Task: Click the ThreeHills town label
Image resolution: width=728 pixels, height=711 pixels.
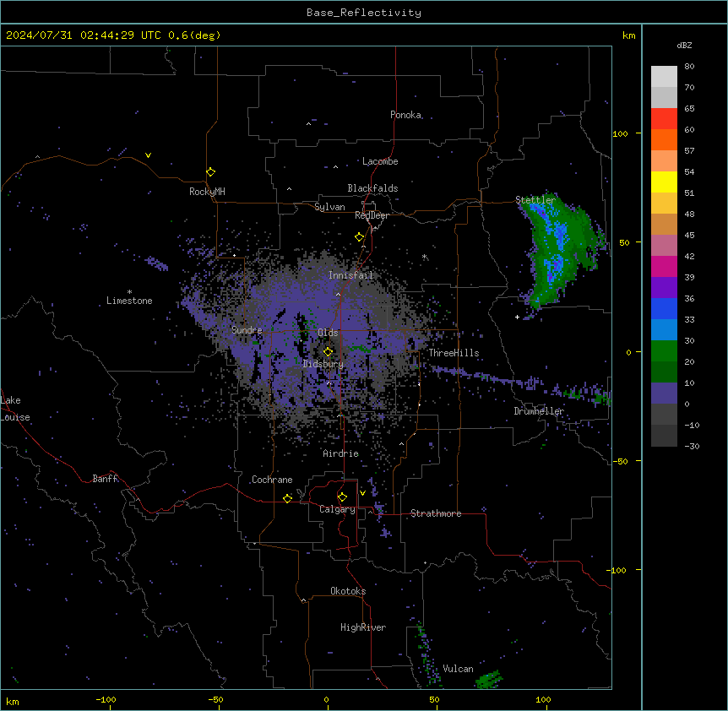Action: pos(454,353)
